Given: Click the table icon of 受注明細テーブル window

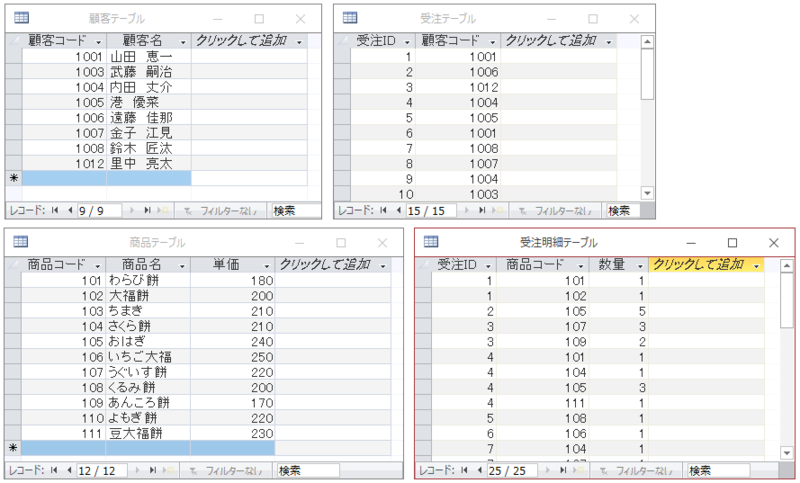Looking at the screenshot, I should 432,242.
